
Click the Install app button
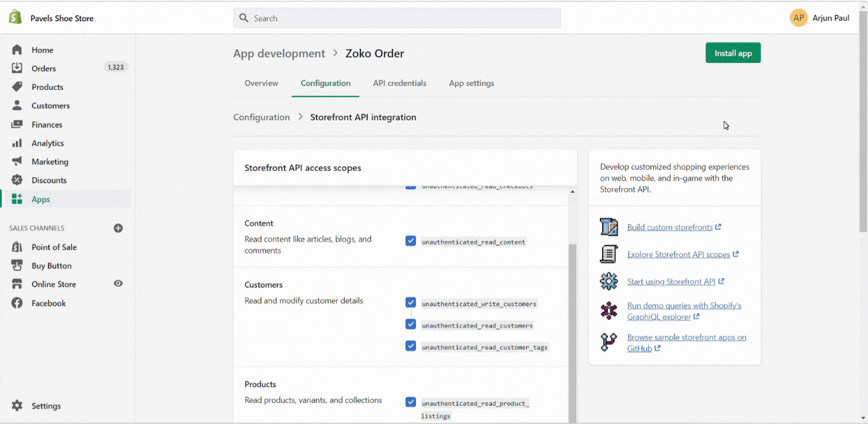[x=733, y=53]
